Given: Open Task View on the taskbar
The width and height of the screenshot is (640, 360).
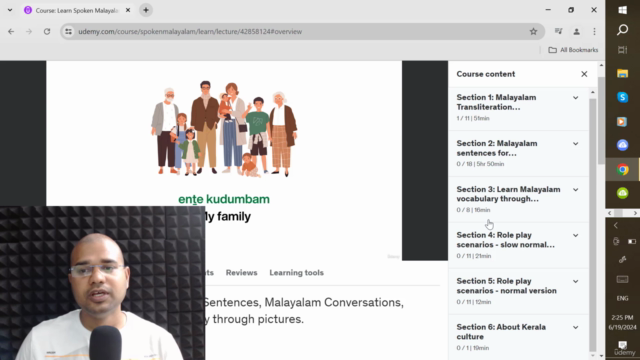Looking at the screenshot, I should (622, 50).
